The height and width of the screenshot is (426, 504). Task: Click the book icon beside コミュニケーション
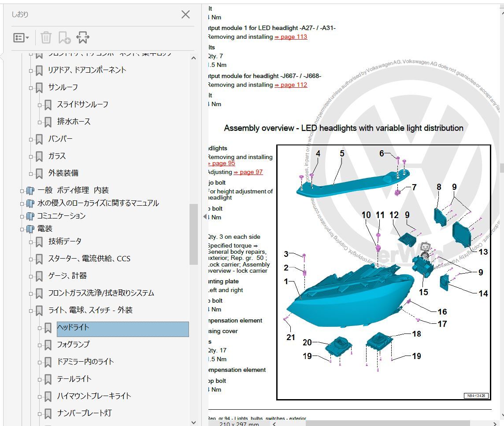pos(30,216)
